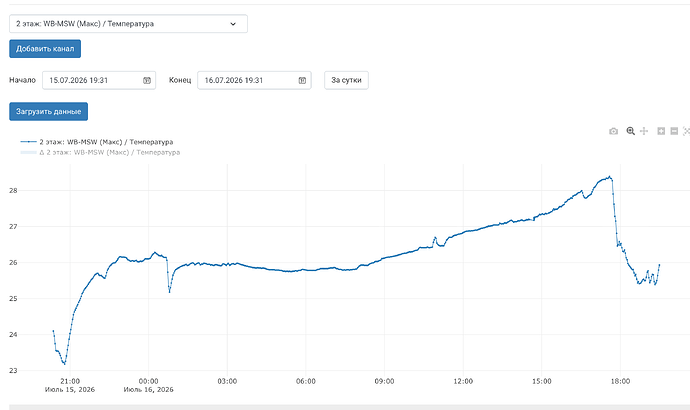This screenshot has height=410, width=690.
Task: Focus the Конец date input 16.07.2026 19:31
Action: [x=254, y=81]
